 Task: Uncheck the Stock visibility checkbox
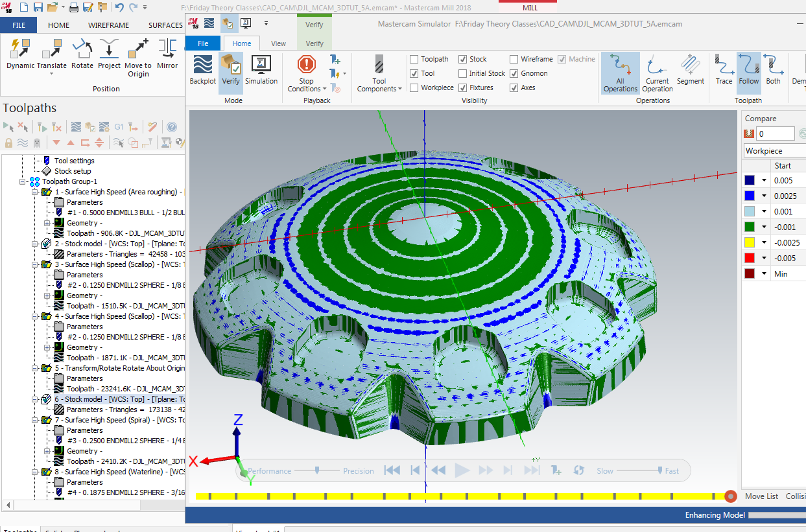pyautogui.click(x=463, y=59)
